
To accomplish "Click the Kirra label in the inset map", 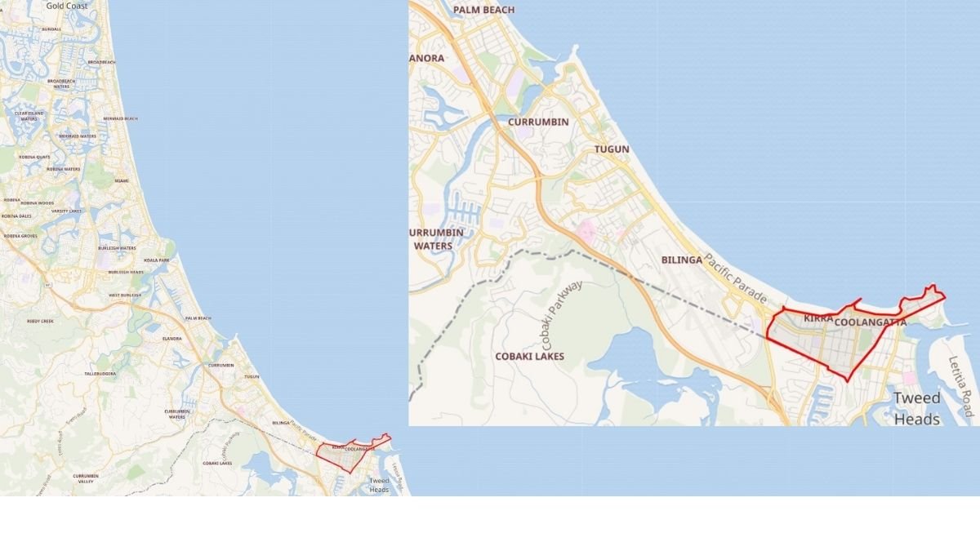I will (x=817, y=318).
